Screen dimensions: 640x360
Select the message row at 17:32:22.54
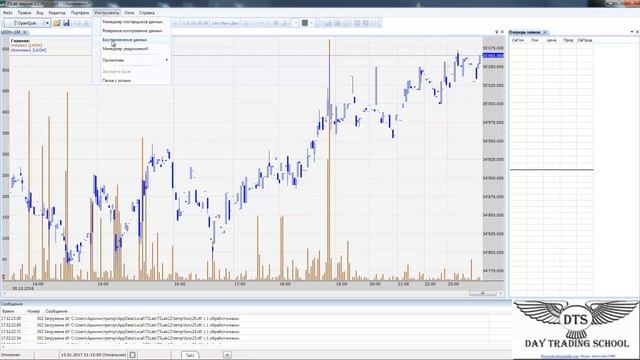(x=245, y=338)
